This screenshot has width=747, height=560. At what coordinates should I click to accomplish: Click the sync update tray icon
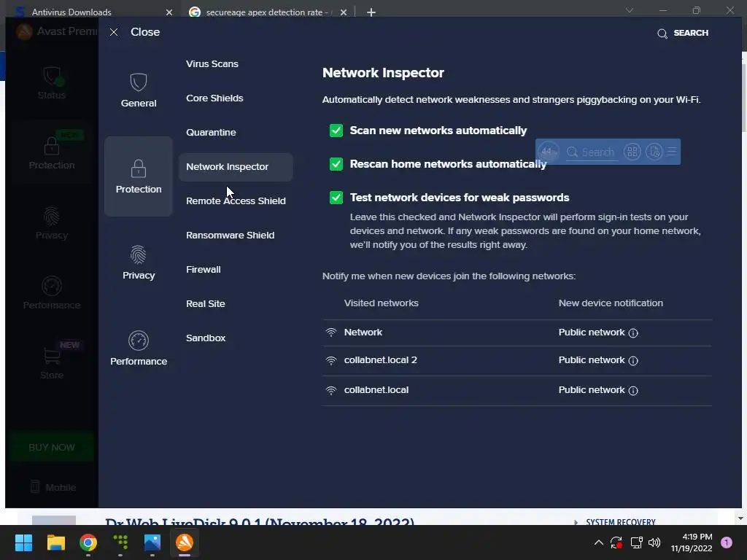coord(616,542)
